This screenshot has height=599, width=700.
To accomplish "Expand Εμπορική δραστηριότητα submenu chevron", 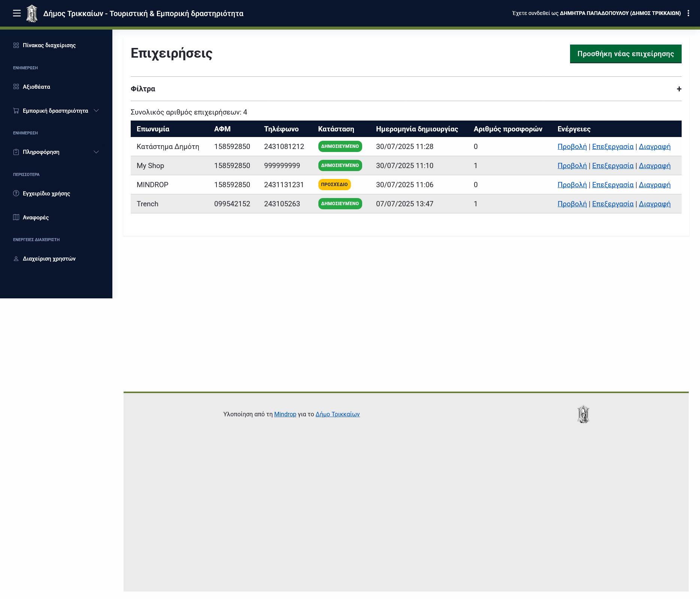I will [96, 111].
